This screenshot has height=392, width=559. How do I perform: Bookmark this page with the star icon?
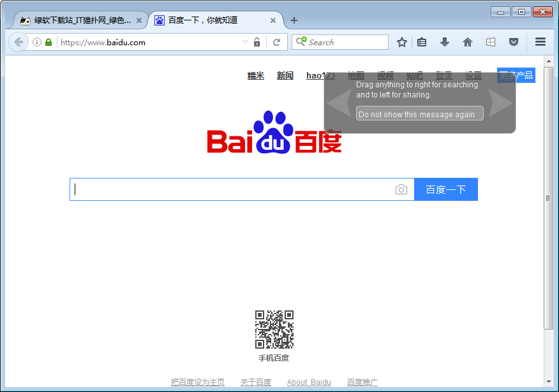pyautogui.click(x=402, y=42)
